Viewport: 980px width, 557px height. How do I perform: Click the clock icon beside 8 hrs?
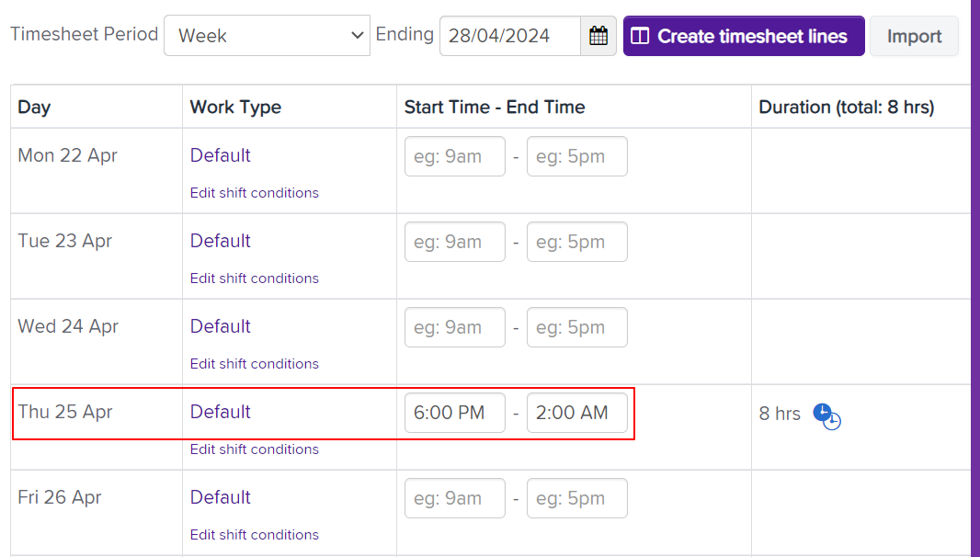(826, 415)
